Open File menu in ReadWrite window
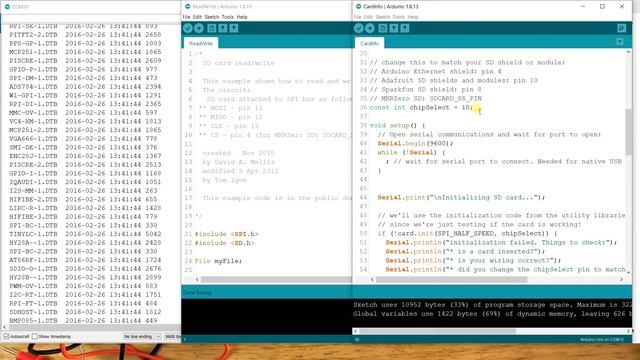This screenshot has height=360, width=640. 186,17
